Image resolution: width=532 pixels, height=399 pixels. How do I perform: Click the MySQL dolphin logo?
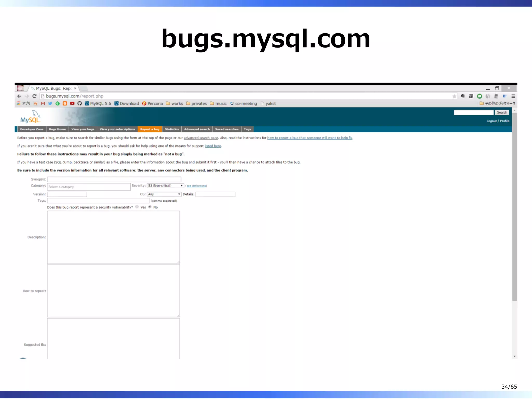click(x=31, y=117)
